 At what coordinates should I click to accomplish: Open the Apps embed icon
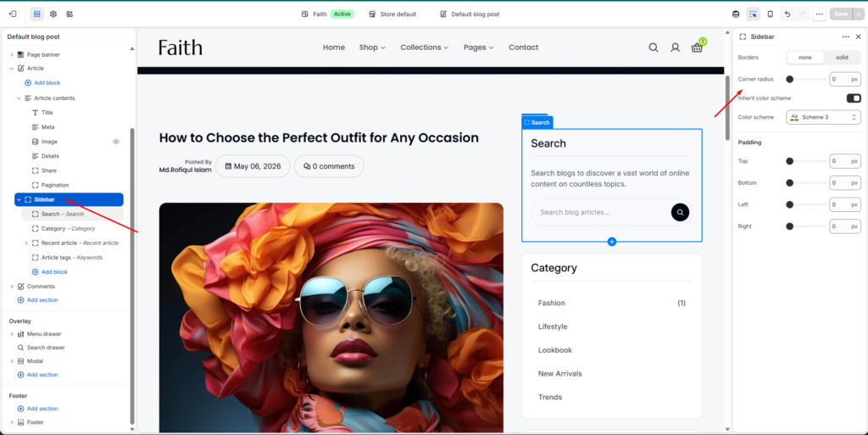pyautogui.click(x=70, y=14)
